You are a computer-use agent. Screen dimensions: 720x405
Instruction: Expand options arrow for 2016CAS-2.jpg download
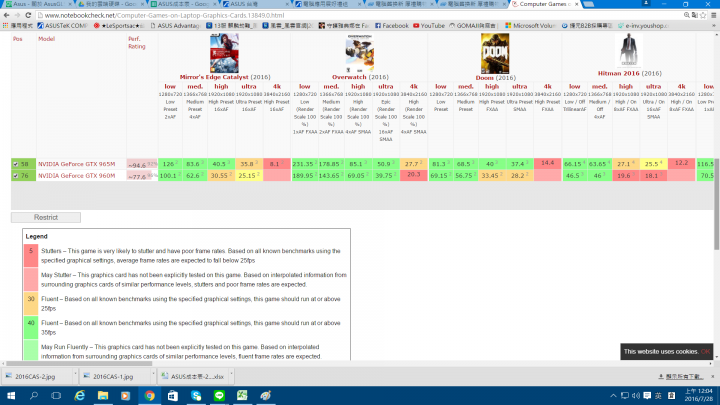75,376
